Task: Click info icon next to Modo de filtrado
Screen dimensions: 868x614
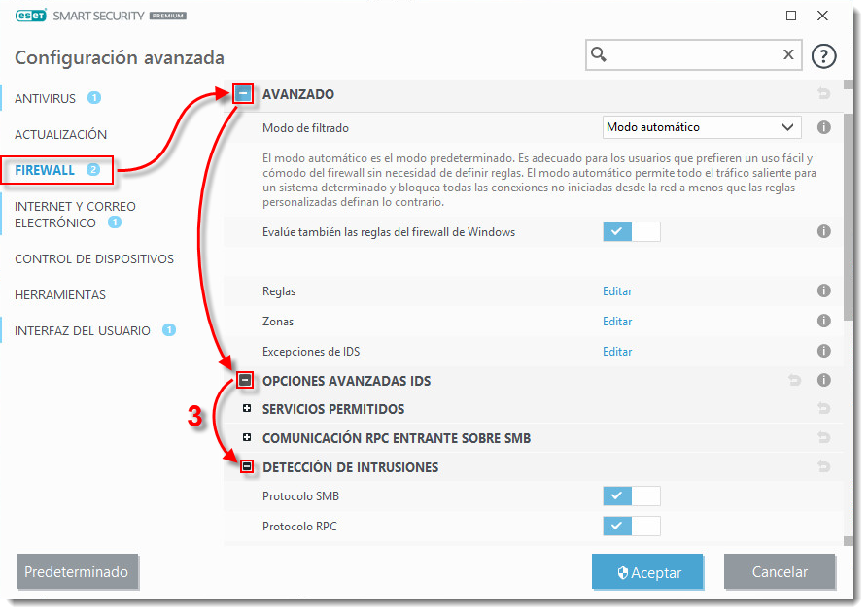Action: coord(823,127)
